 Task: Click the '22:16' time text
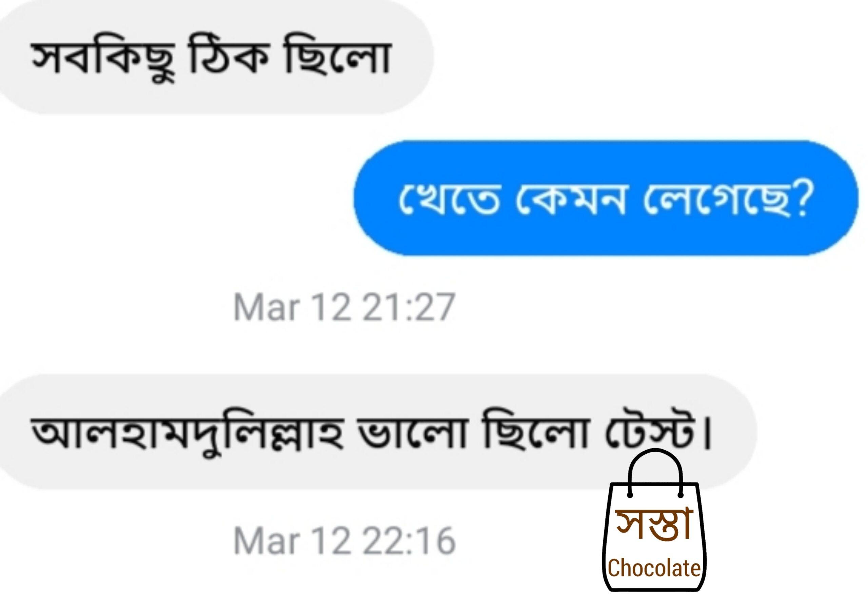[x=409, y=541]
